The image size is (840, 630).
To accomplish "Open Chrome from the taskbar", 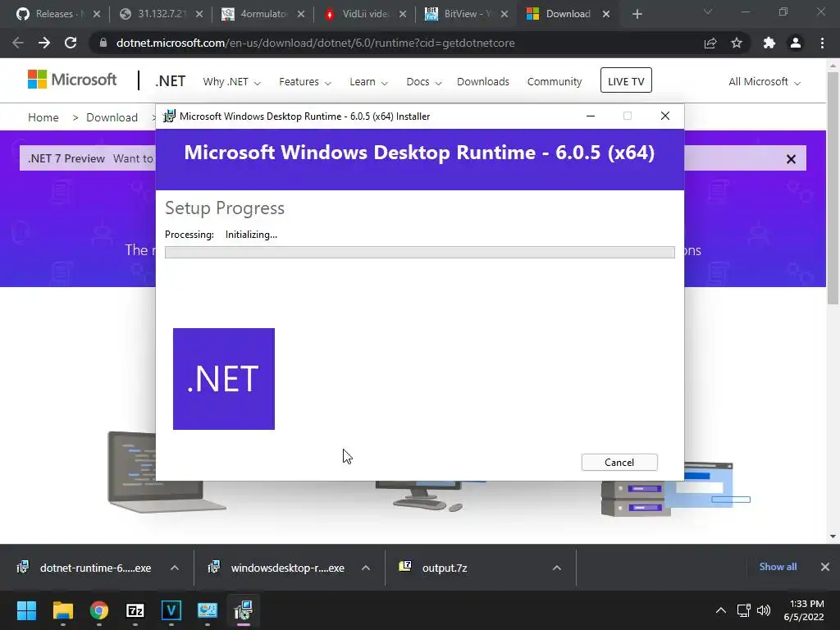I will click(99, 610).
